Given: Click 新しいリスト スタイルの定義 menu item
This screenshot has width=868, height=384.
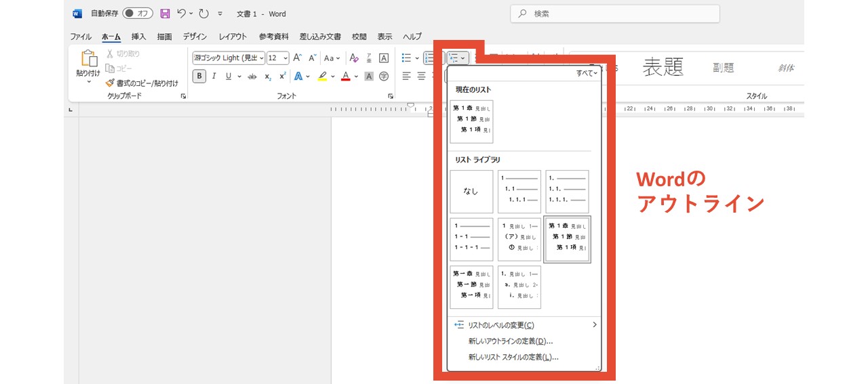Looking at the screenshot, I should pos(513,357).
